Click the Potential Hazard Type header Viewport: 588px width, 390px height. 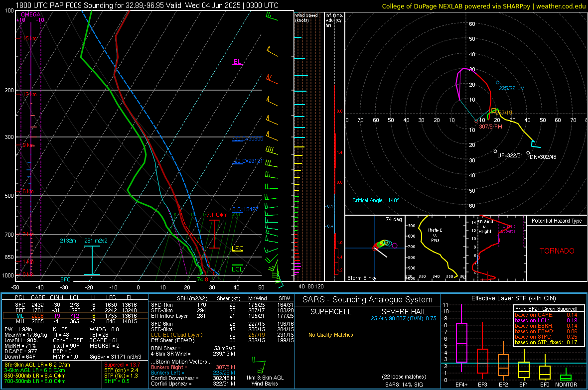[557, 221]
